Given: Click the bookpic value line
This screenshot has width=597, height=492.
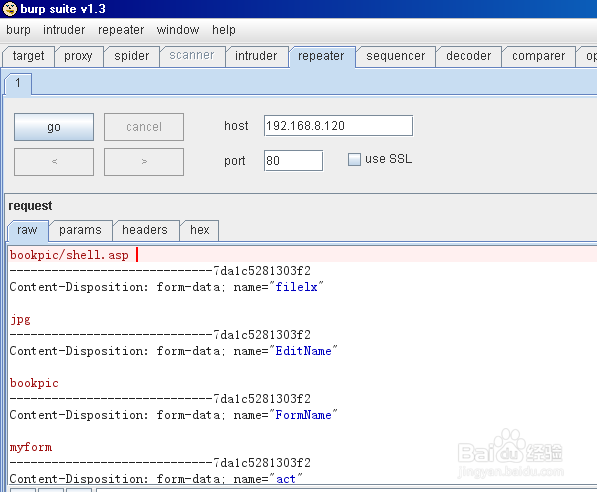Looking at the screenshot, I should tap(34, 383).
